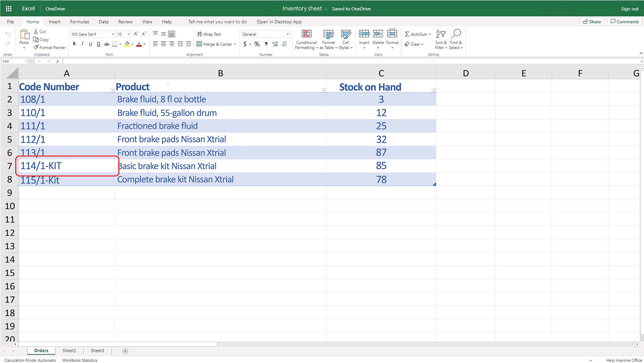This screenshot has width=644, height=363.
Task: Open the Excel app launcher grid
Action: [9, 9]
